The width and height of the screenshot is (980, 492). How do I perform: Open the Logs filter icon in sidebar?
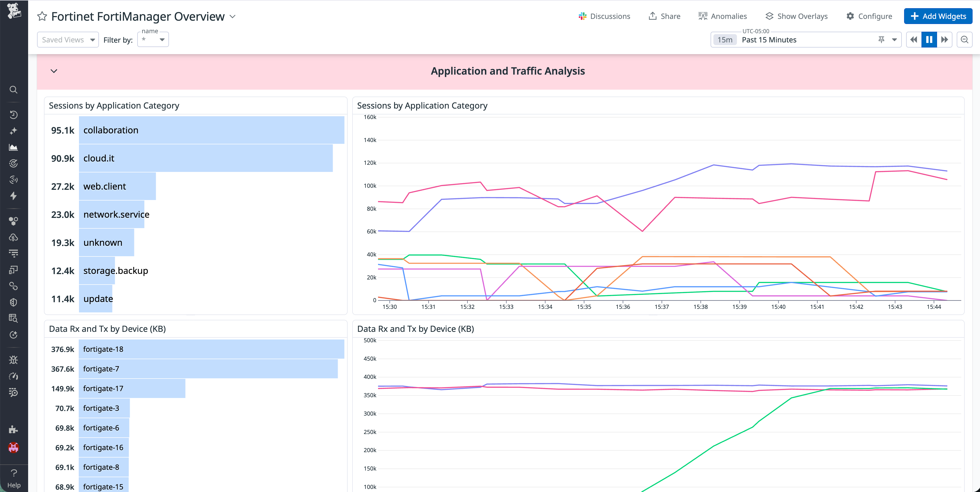14,253
